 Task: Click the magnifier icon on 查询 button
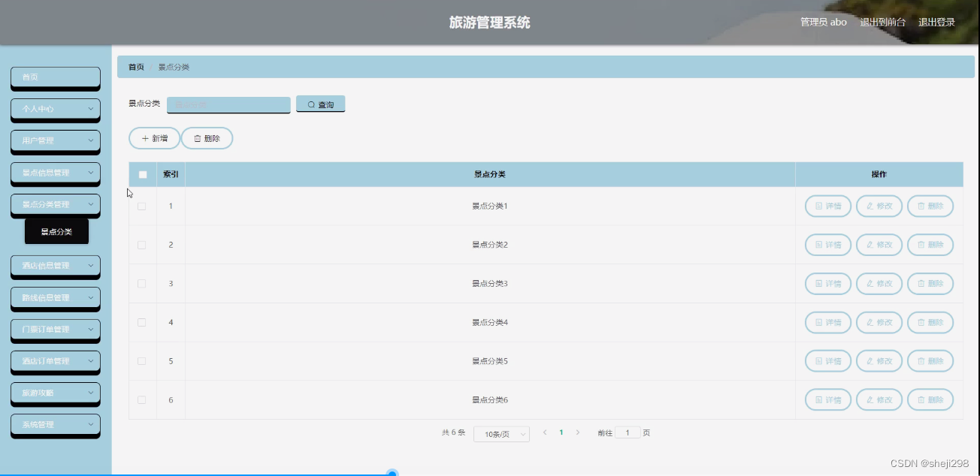(309, 104)
